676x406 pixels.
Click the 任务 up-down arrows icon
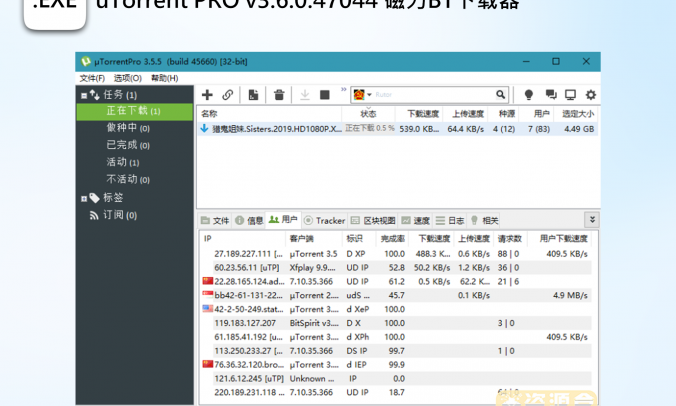(95, 95)
